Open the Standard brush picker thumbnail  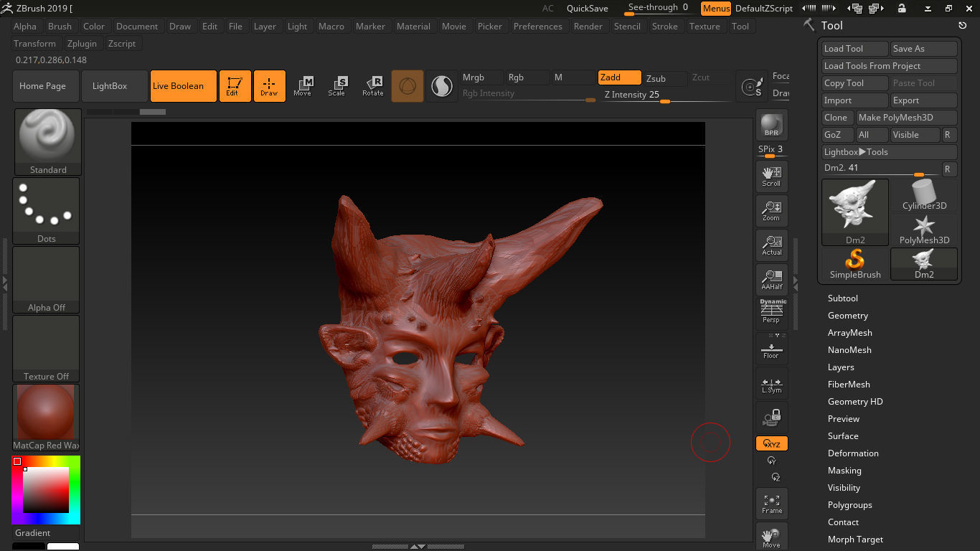click(x=47, y=141)
